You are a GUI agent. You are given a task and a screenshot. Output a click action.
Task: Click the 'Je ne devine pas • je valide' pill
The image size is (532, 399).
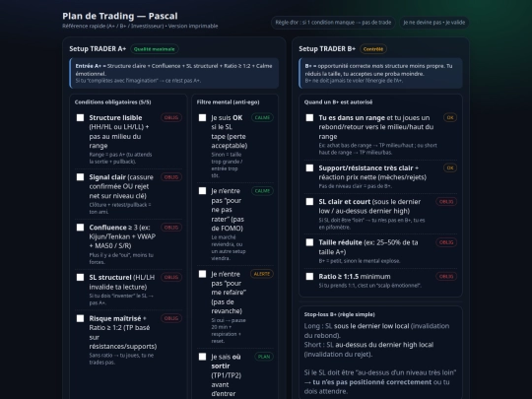[x=433, y=23]
